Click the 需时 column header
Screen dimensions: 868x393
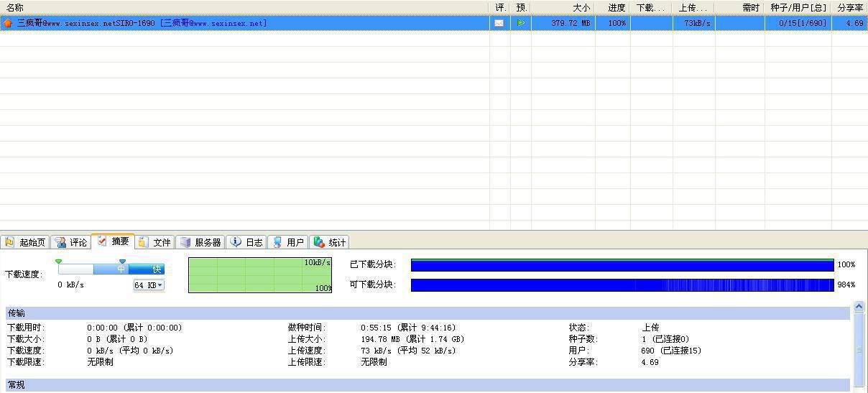coord(740,7)
